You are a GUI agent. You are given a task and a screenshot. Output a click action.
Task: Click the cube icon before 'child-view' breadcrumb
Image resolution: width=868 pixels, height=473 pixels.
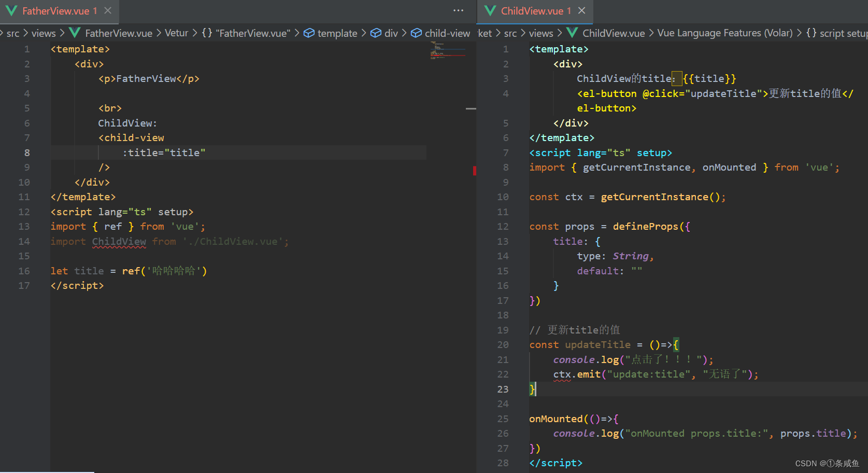tap(416, 33)
